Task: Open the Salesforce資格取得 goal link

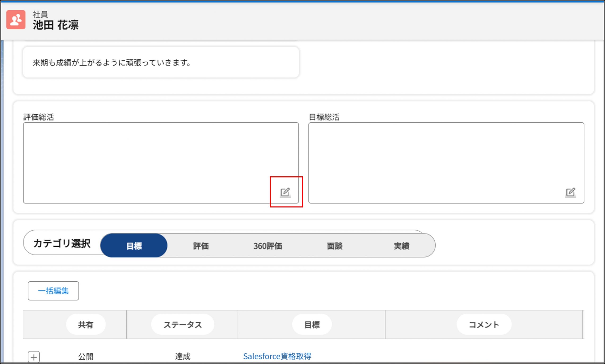Action: pyautogui.click(x=277, y=356)
